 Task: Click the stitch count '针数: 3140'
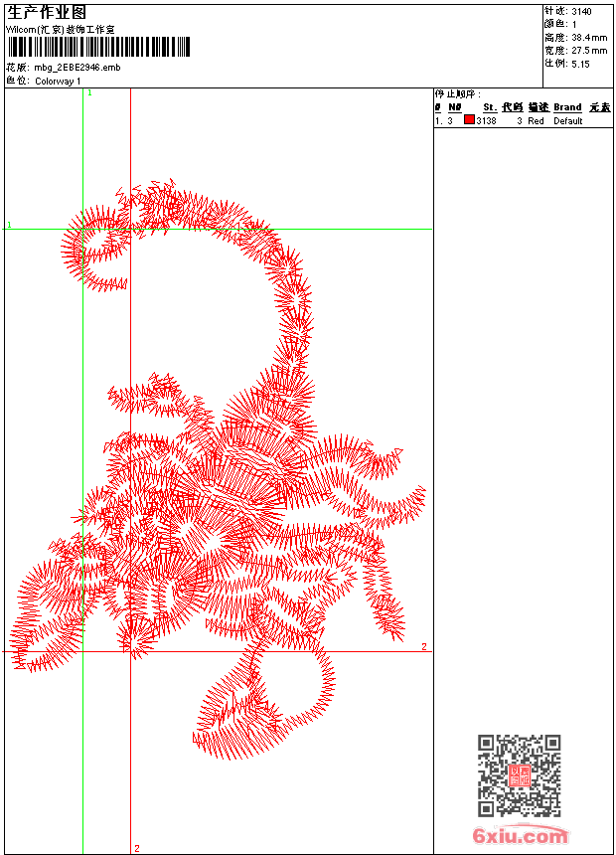tap(568, 11)
